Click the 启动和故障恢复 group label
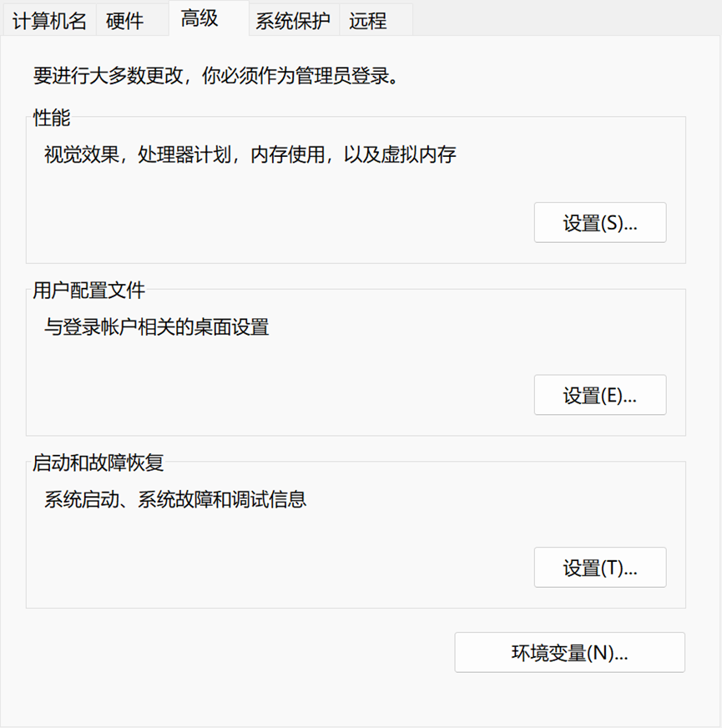The image size is (722, 728). 98,463
